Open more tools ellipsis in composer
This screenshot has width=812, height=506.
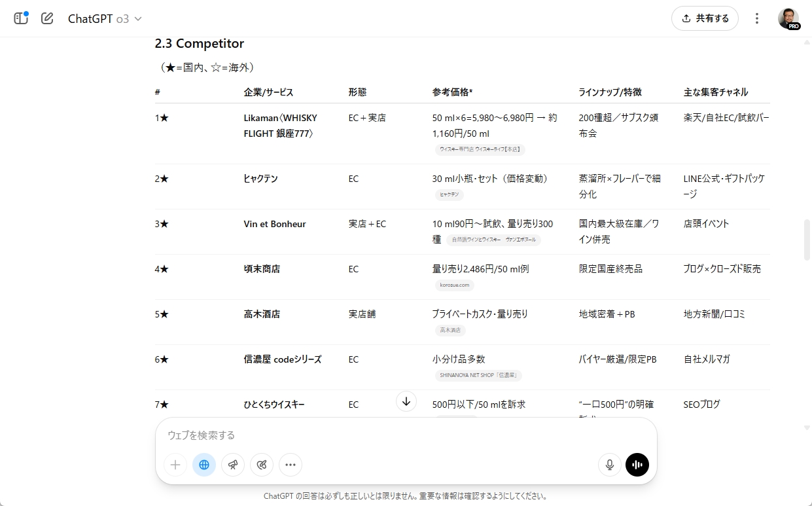[x=291, y=465]
